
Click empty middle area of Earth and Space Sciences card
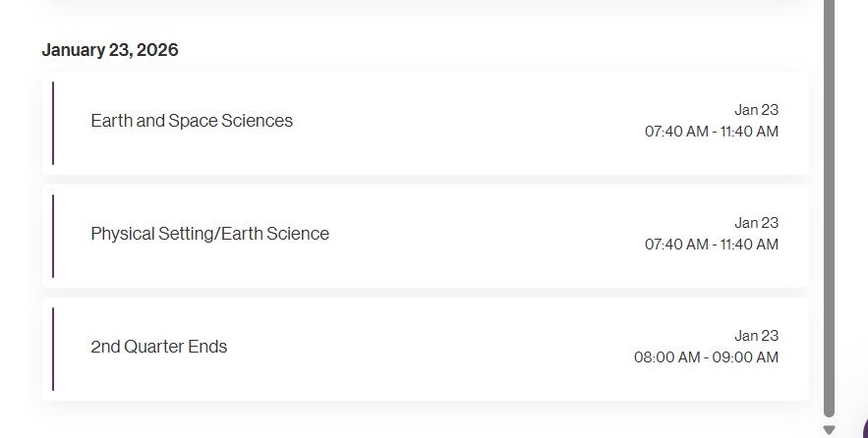[462, 123]
